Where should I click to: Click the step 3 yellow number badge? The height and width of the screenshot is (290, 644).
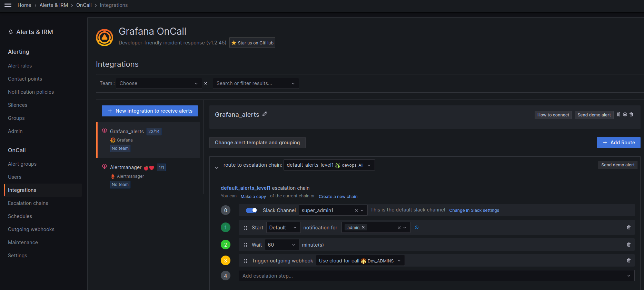226,260
